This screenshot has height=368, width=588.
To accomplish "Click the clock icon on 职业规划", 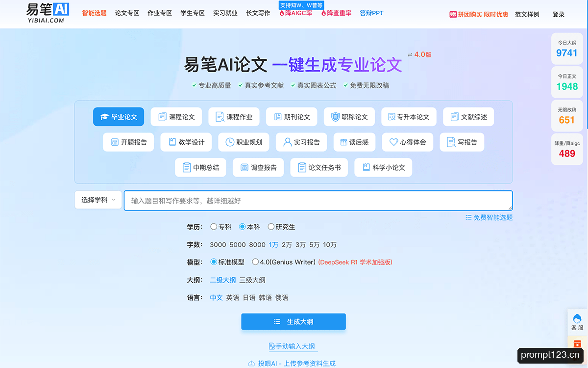I will [x=230, y=142].
